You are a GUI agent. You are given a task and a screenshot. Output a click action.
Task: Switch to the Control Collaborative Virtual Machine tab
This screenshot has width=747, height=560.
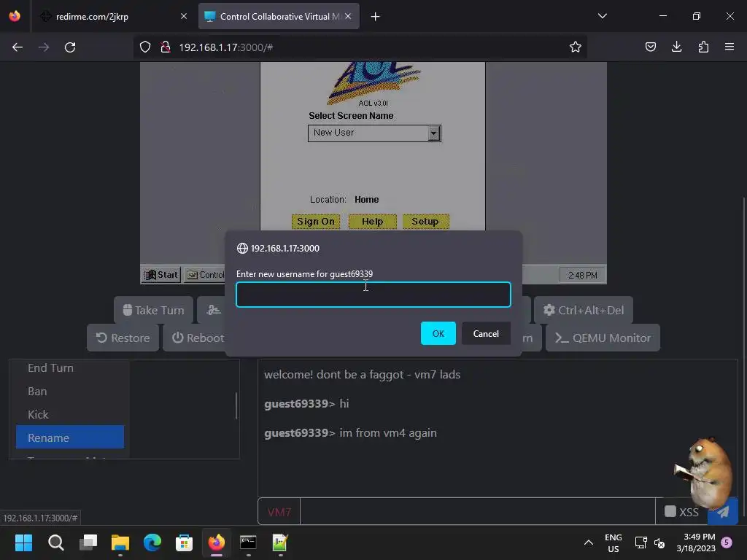[x=279, y=16]
